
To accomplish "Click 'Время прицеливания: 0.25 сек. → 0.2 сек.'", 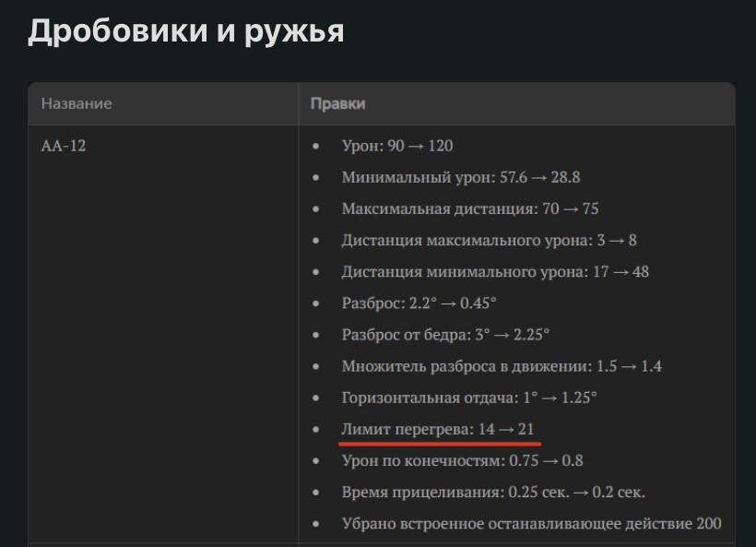I will coord(493,492).
